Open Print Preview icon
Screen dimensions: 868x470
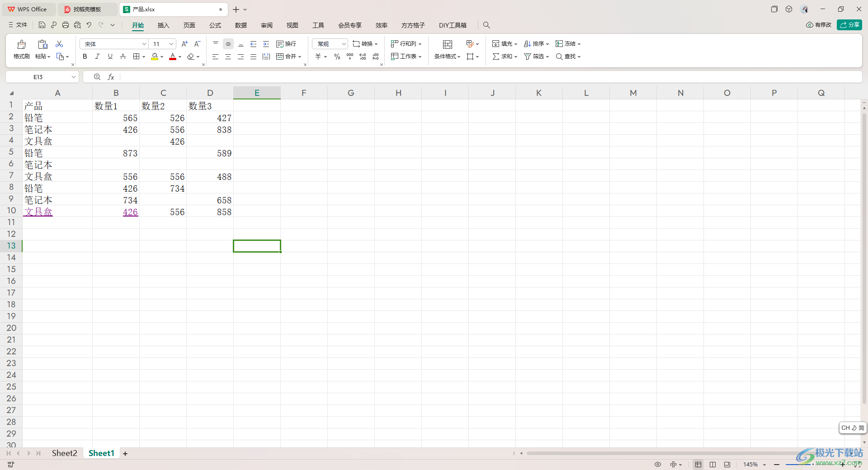pos(77,25)
